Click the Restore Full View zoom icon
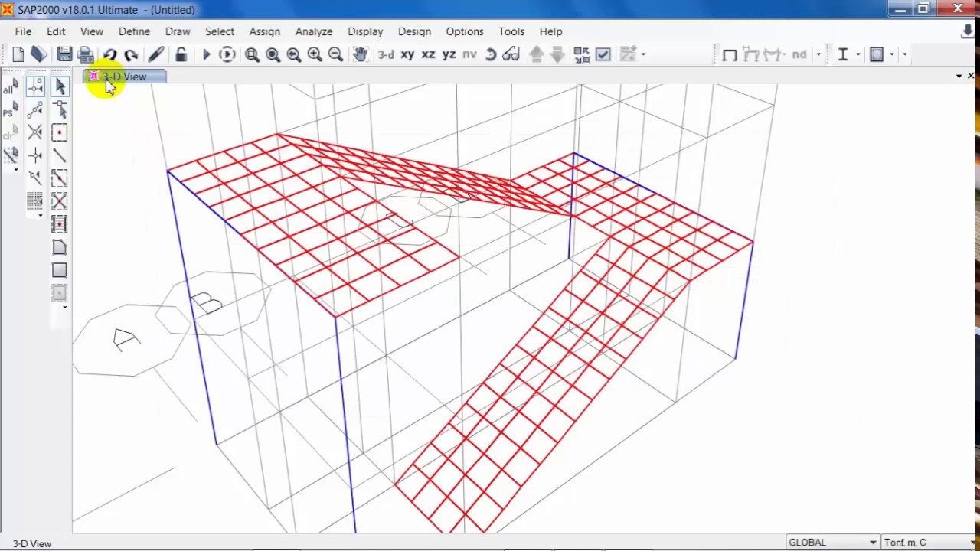980x551 pixels. (x=273, y=54)
